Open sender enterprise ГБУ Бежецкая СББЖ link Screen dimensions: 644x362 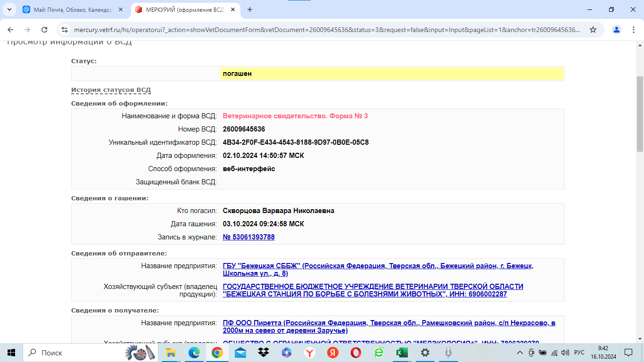(378, 270)
